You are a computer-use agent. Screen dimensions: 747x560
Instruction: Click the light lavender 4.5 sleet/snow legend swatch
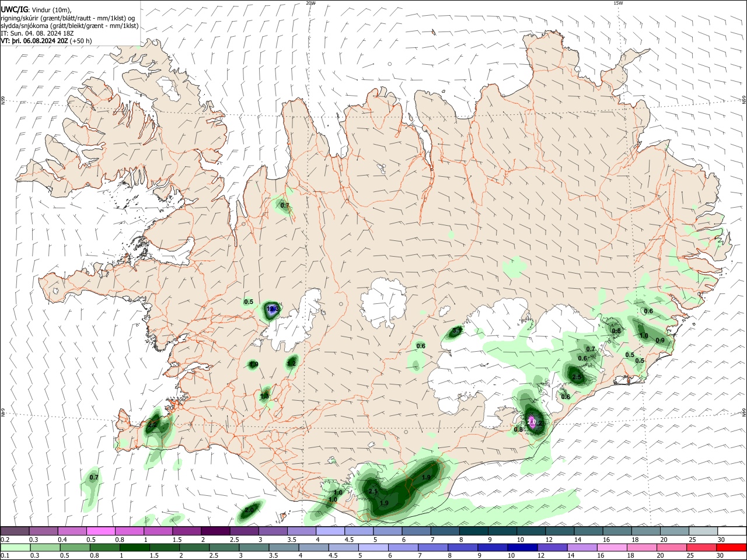(x=359, y=531)
